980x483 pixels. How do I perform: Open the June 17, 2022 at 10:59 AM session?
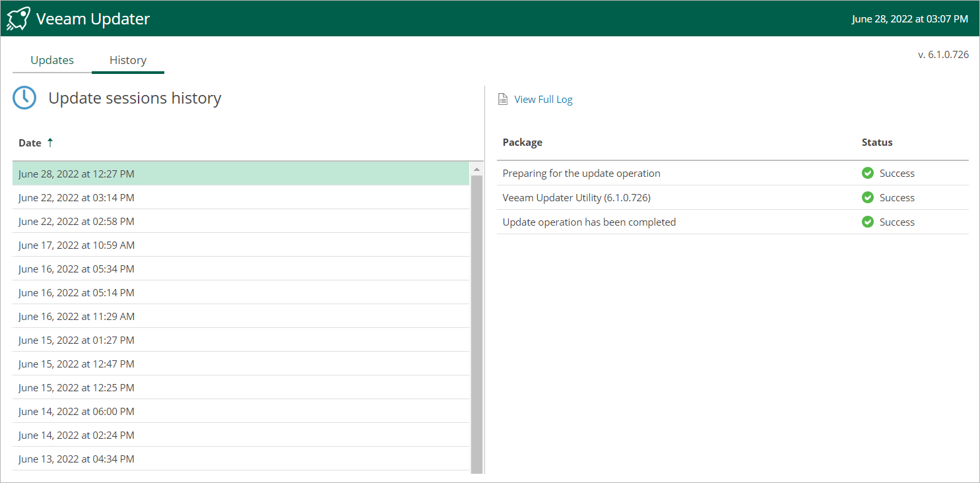[x=77, y=245]
